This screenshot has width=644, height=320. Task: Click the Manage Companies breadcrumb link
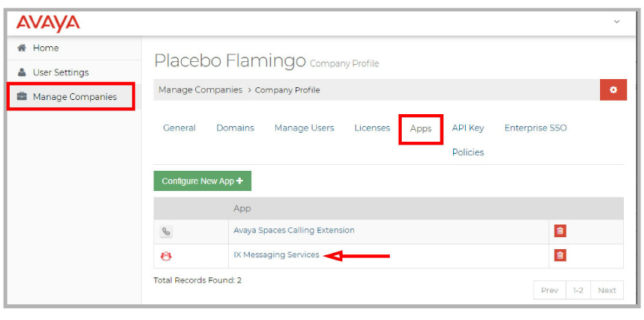click(201, 90)
